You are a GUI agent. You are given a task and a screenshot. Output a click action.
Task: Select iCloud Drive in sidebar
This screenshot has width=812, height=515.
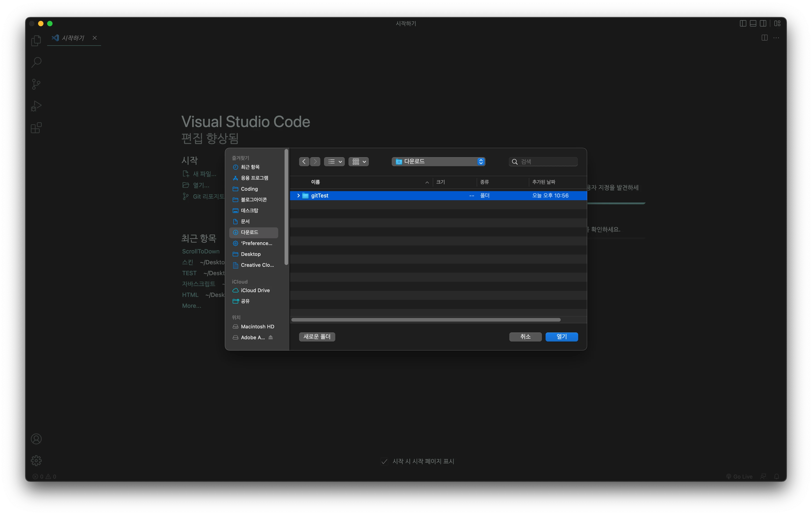pyautogui.click(x=255, y=290)
